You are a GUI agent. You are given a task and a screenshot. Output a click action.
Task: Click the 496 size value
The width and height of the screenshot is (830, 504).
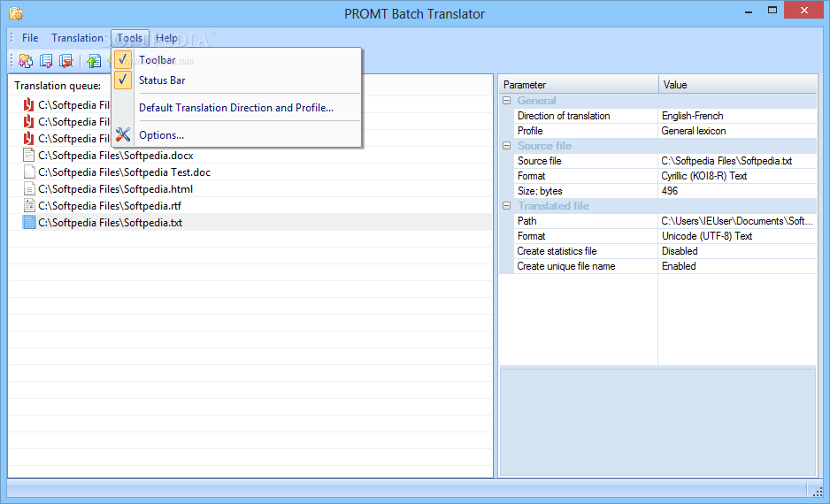coord(670,191)
